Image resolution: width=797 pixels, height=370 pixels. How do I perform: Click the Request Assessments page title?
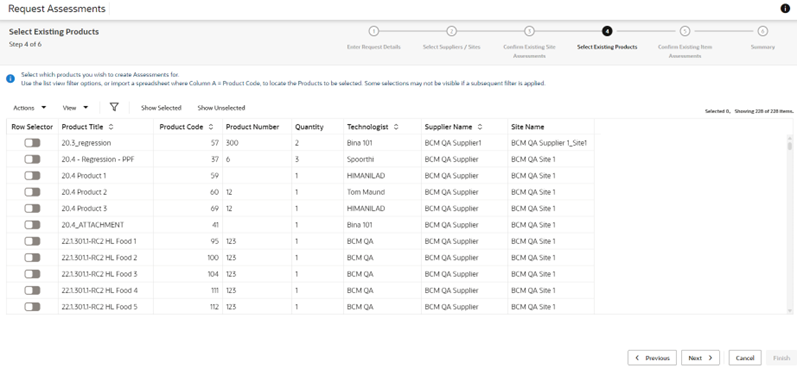point(57,9)
